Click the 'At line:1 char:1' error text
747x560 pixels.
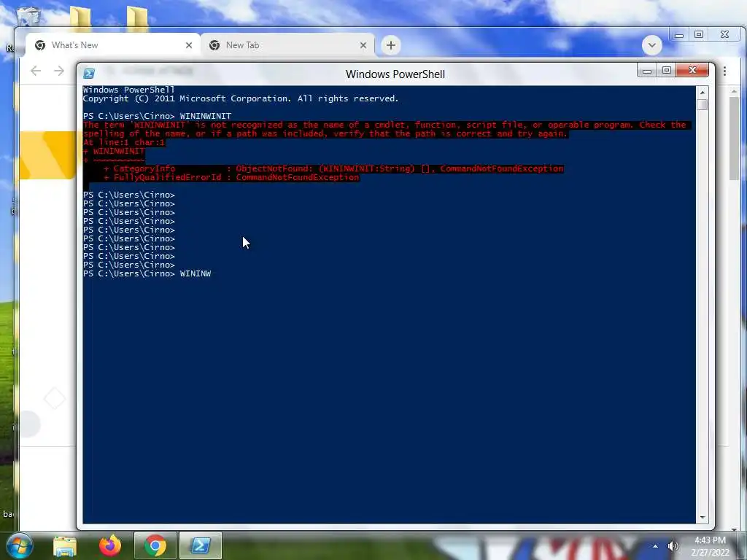pyautogui.click(x=124, y=142)
